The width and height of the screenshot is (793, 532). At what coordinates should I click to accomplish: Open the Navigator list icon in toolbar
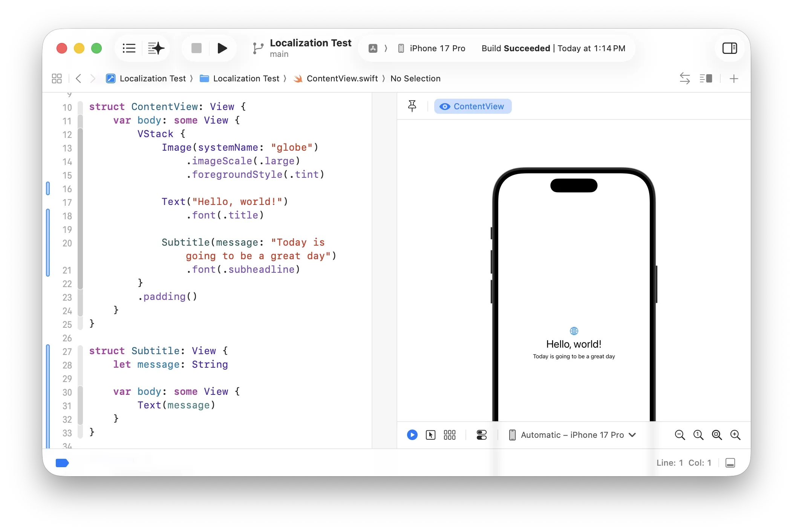(x=129, y=48)
